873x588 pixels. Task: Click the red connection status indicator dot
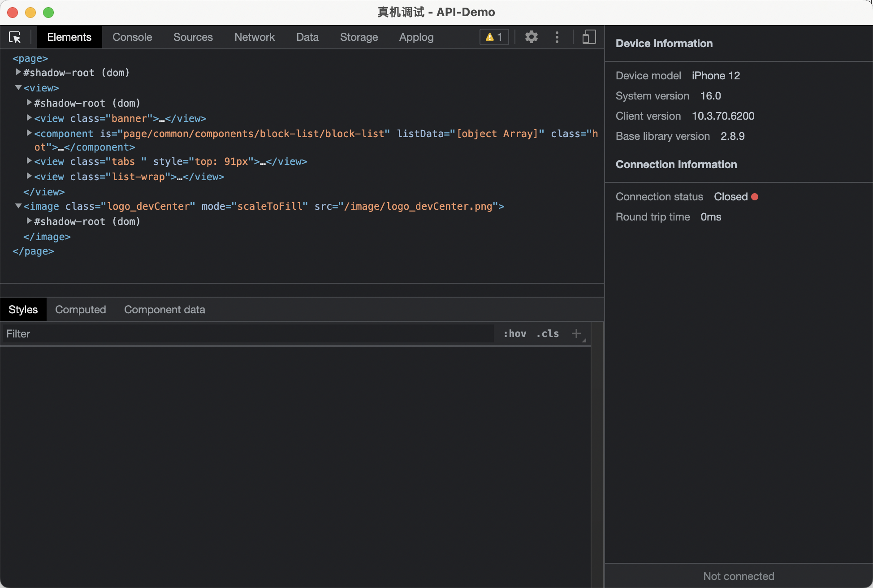pyautogui.click(x=755, y=197)
